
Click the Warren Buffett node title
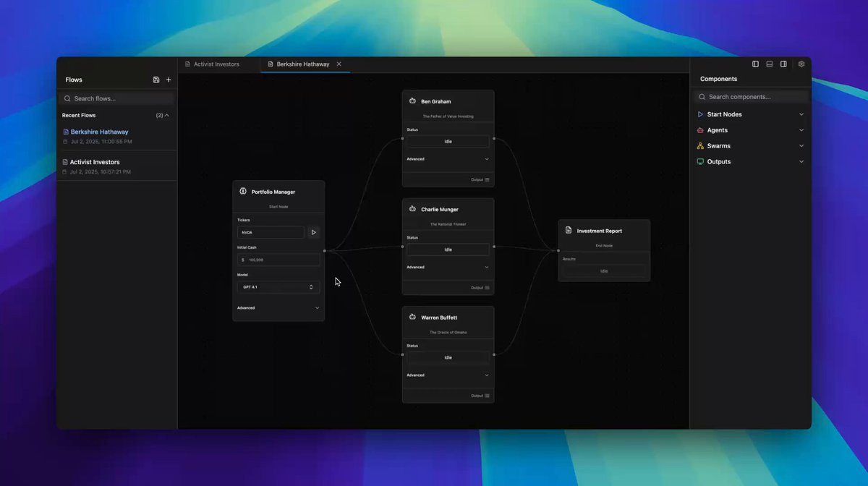coord(439,317)
